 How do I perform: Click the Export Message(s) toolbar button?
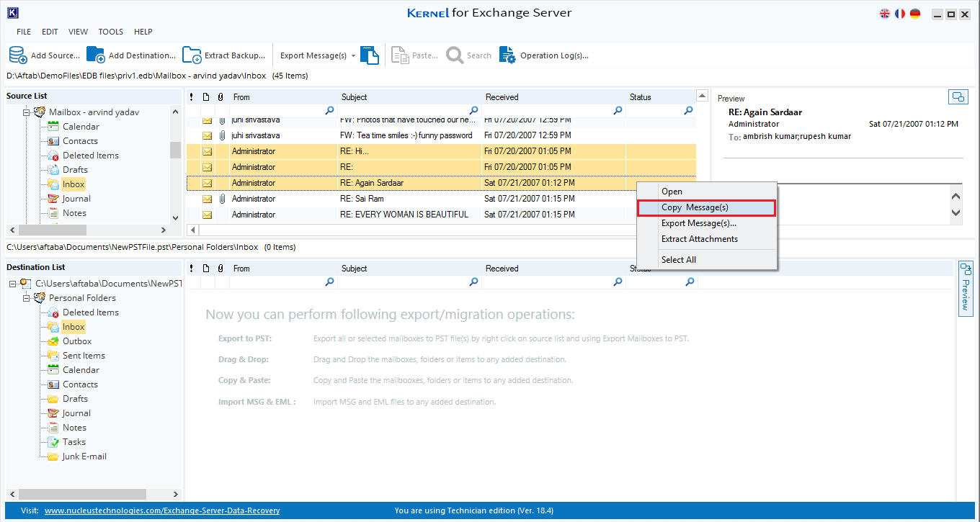(x=313, y=55)
